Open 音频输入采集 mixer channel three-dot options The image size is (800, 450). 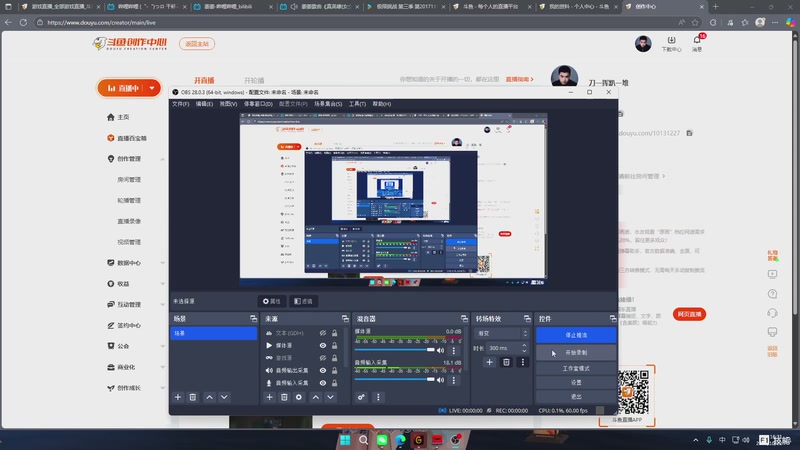point(454,380)
